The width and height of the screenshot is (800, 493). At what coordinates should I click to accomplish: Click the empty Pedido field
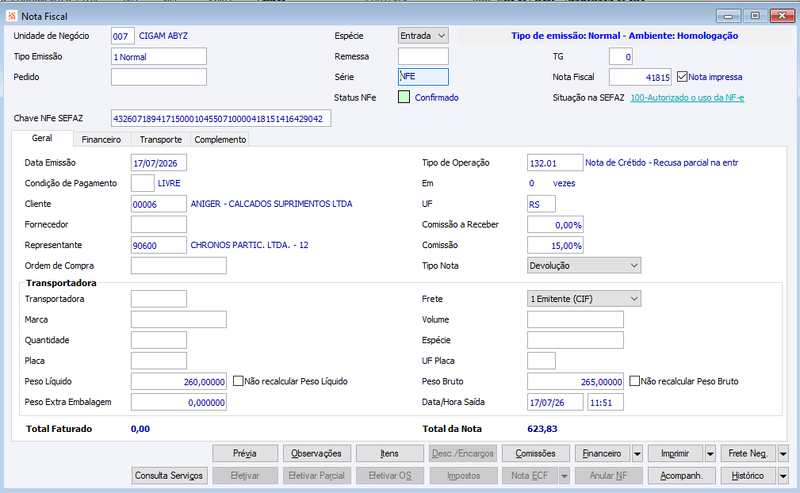click(x=159, y=77)
